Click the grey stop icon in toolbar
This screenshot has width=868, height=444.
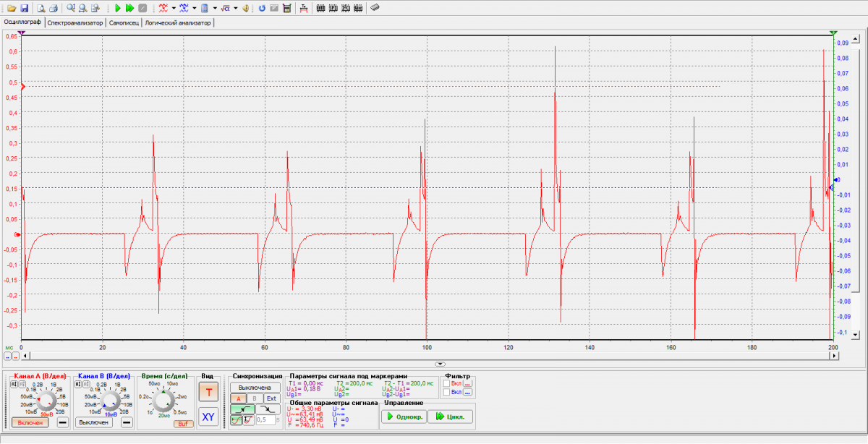click(142, 8)
